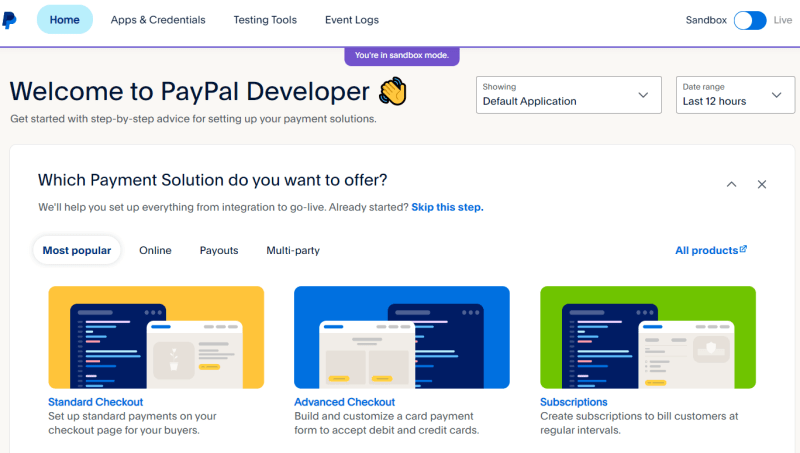Open the Standard Checkout link
800x453 pixels.
(x=95, y=402)
